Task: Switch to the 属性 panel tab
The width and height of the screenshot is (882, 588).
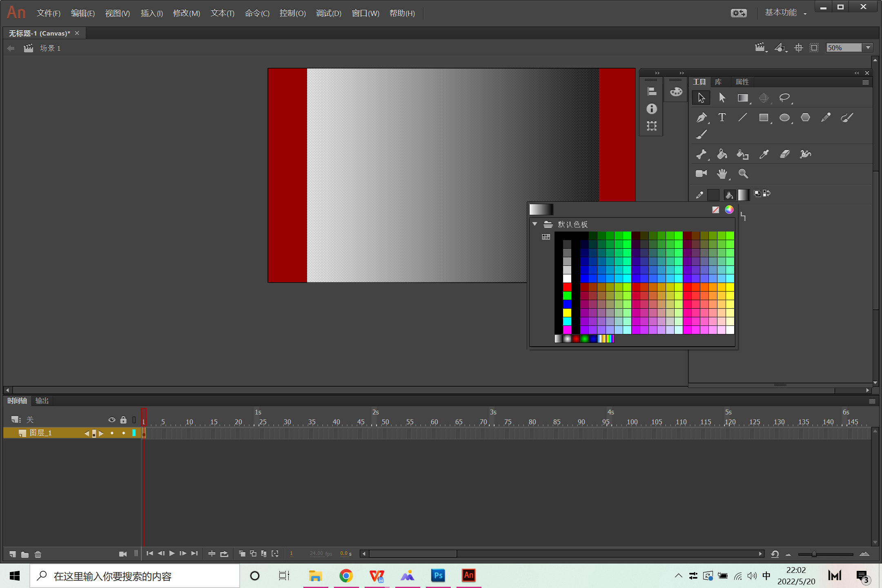Action: [742, 82]
